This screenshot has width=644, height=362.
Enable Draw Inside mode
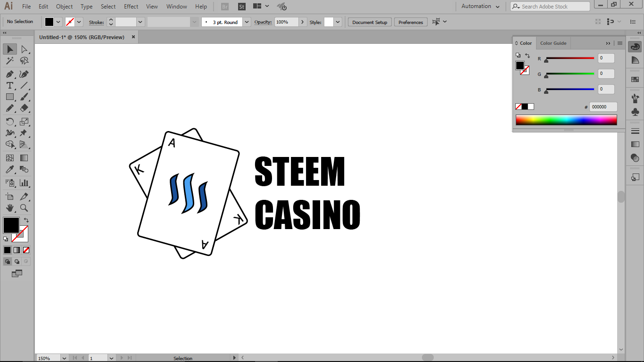26,261
